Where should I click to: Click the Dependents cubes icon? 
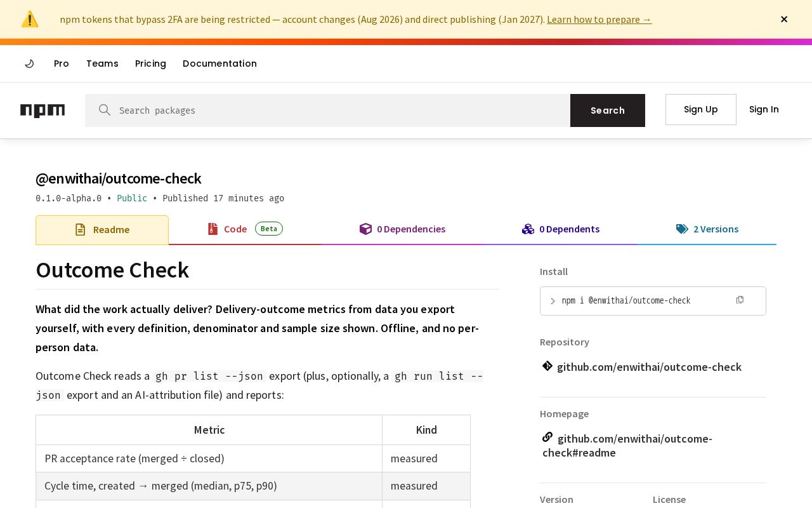[528, 229]
